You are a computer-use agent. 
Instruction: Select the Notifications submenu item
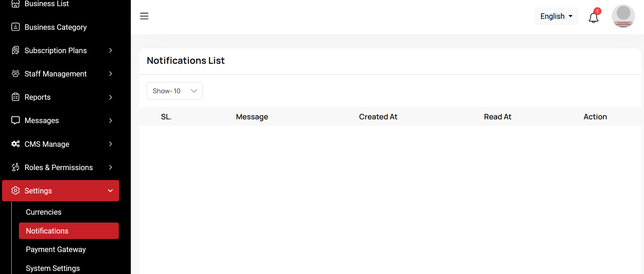pos(47,231)
